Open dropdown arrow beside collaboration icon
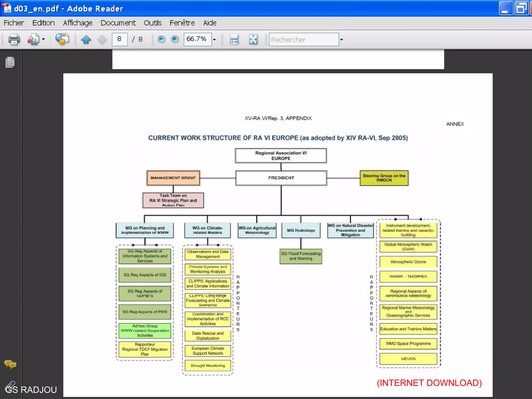 [43, 39]
